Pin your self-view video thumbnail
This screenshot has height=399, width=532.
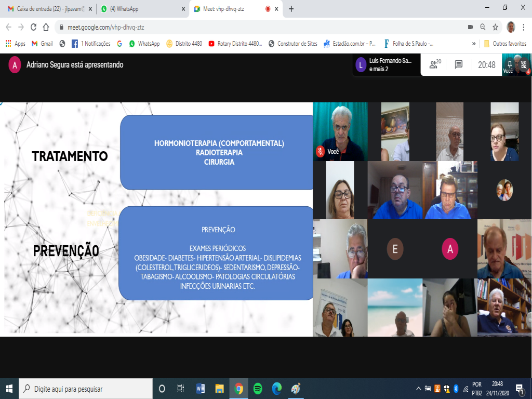[x=510, y=64]
